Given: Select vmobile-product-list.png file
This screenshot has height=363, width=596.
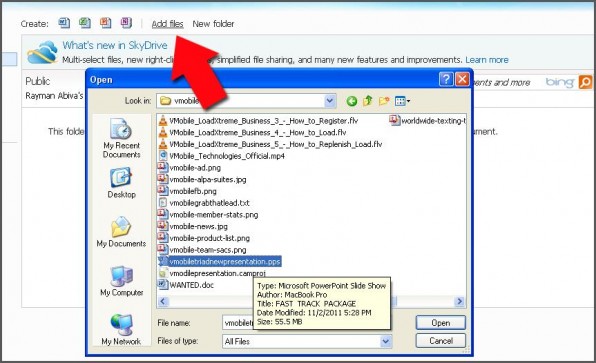Looking at the screenshot, I should [204, 238].
